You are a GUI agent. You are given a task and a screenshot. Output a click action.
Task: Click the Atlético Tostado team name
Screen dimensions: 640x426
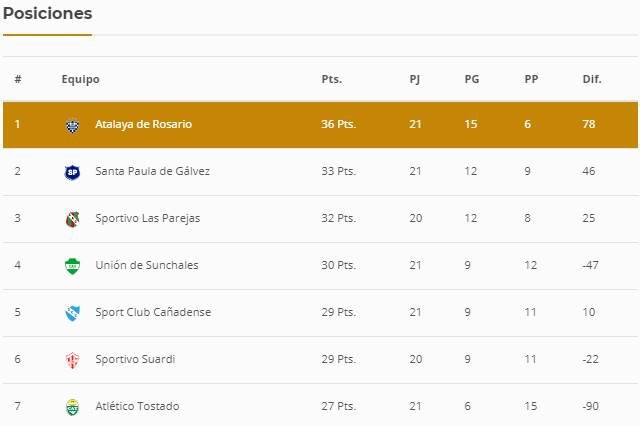(x=137, y=407)
